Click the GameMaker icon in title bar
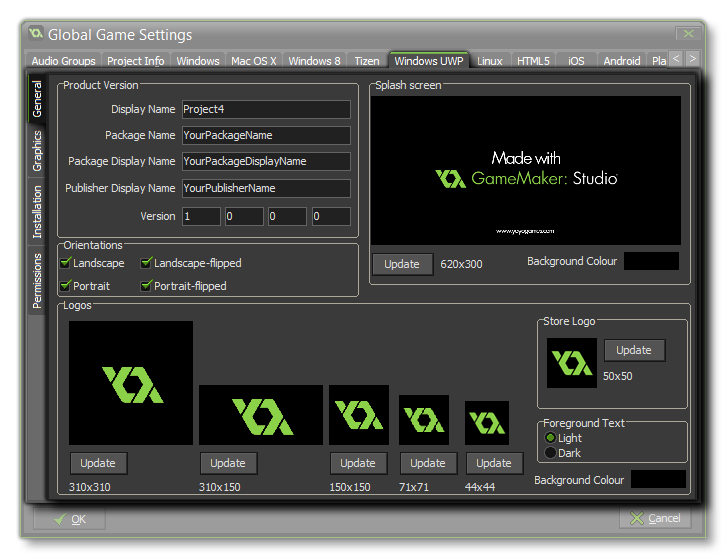This screenshot has height=558, width=726. (x=36, y=35)
